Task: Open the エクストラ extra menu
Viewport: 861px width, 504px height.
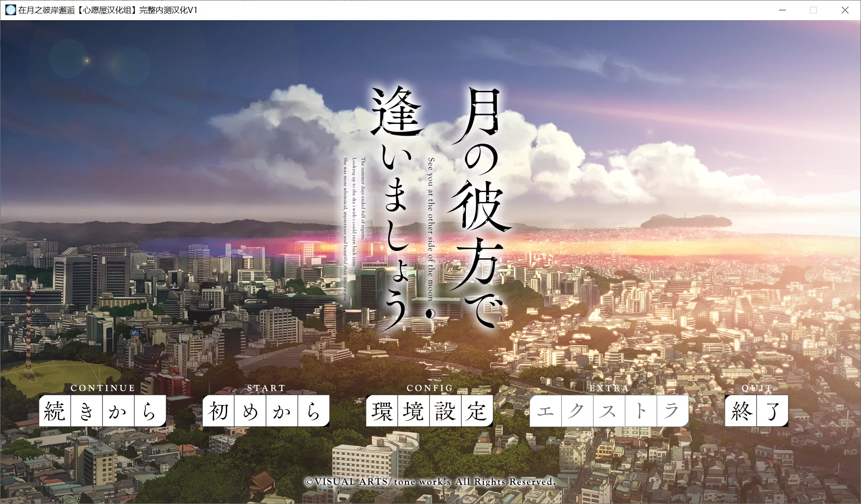Action: tap(609, 410)
